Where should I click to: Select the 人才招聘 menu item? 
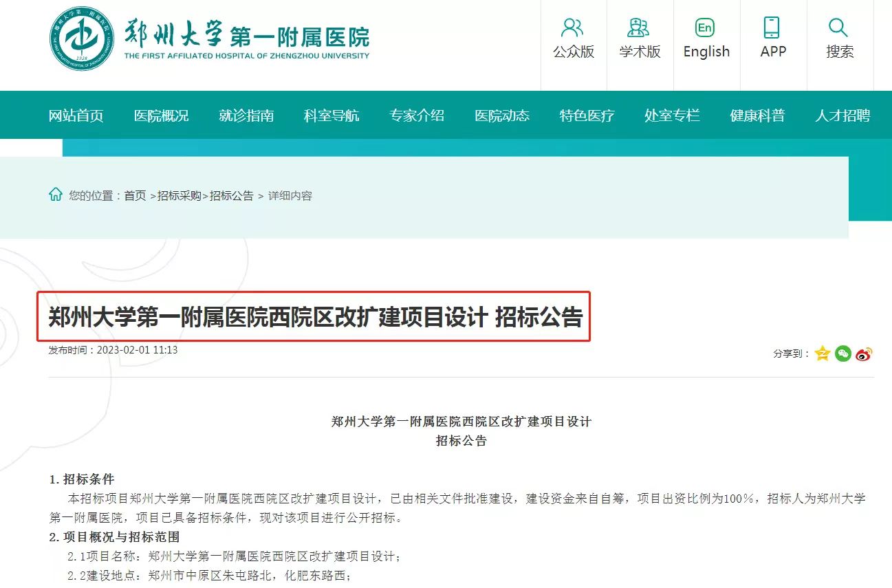point(842,116)
